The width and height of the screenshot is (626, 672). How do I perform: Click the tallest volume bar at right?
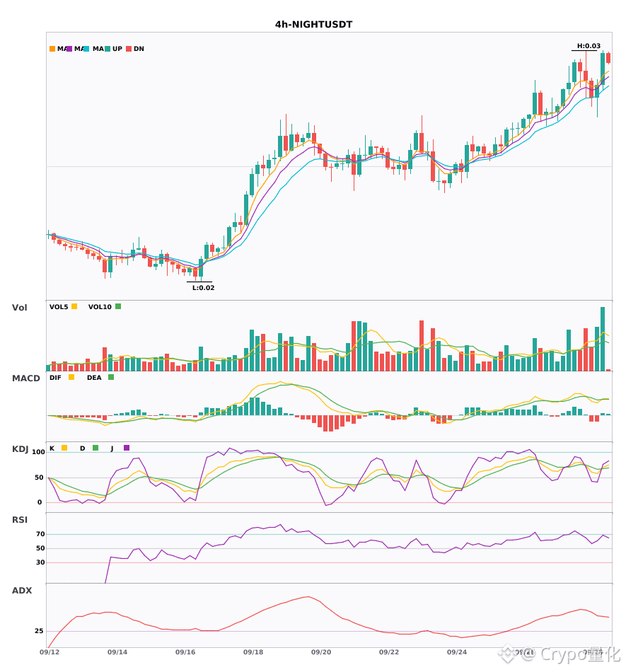coord(603,339)
